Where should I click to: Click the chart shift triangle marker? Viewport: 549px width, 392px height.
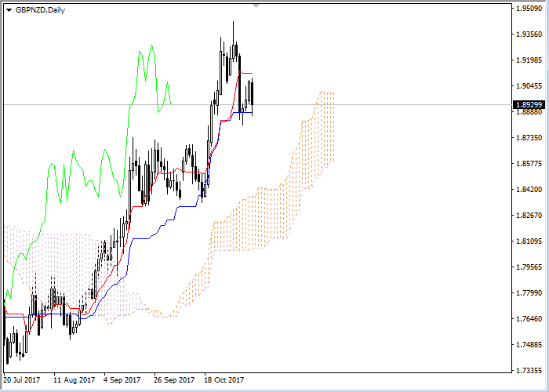coord(256,6)
